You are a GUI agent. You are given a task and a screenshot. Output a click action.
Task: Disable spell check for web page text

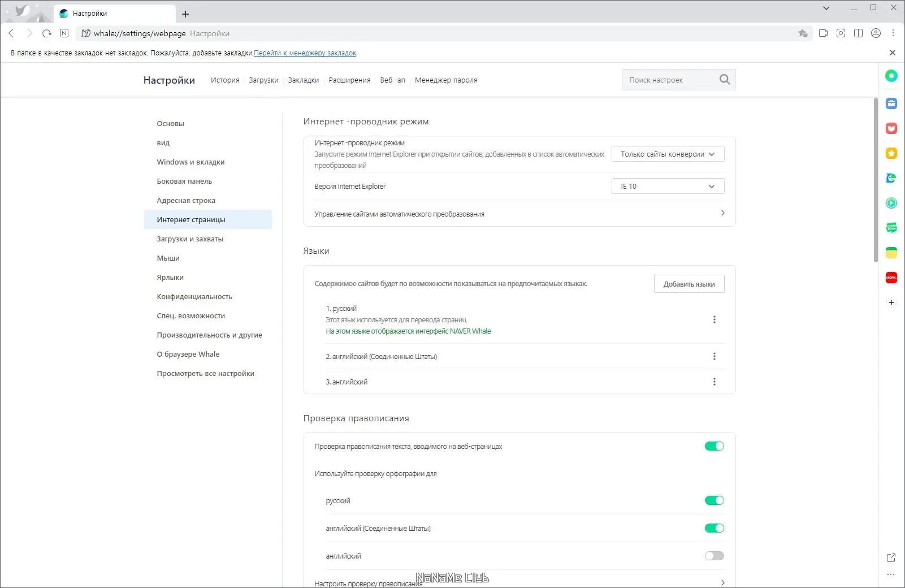click(x=714, y=446)
